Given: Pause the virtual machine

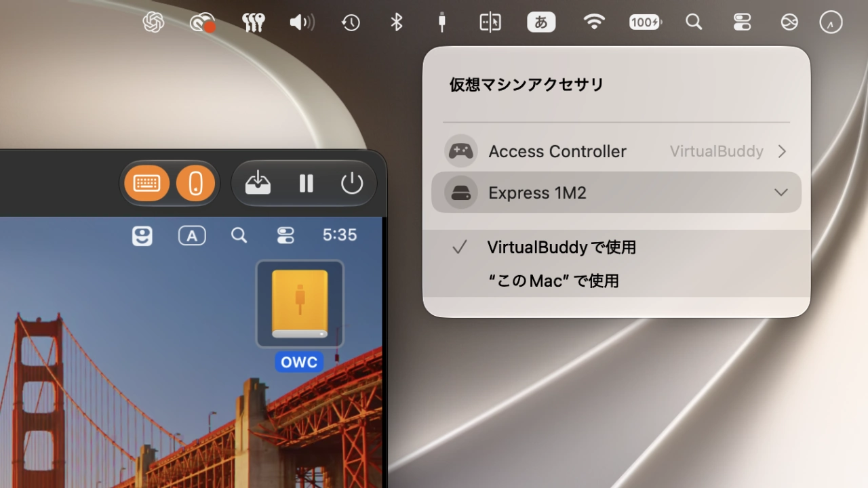Looking at the screenshot, I should 307,183.
